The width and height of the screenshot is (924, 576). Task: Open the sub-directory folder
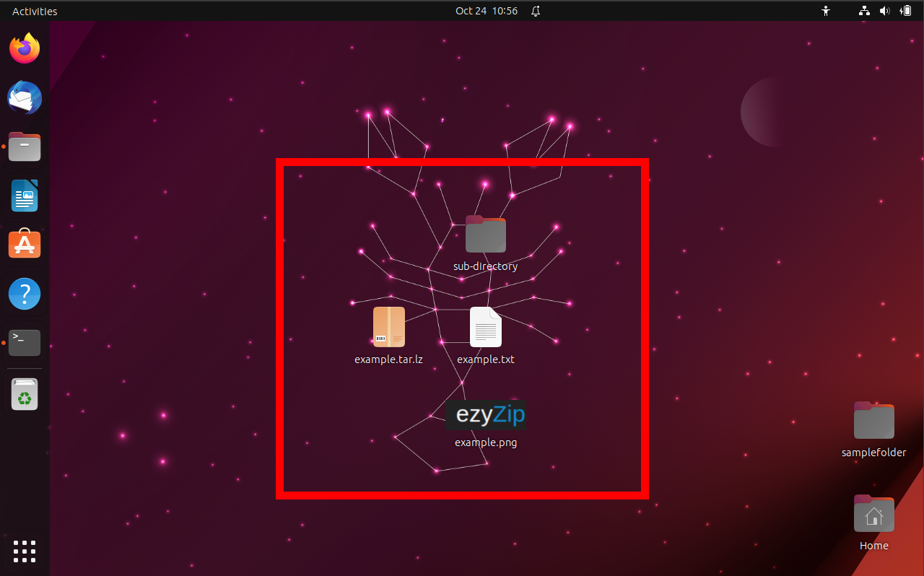click(x=485, y=234)
